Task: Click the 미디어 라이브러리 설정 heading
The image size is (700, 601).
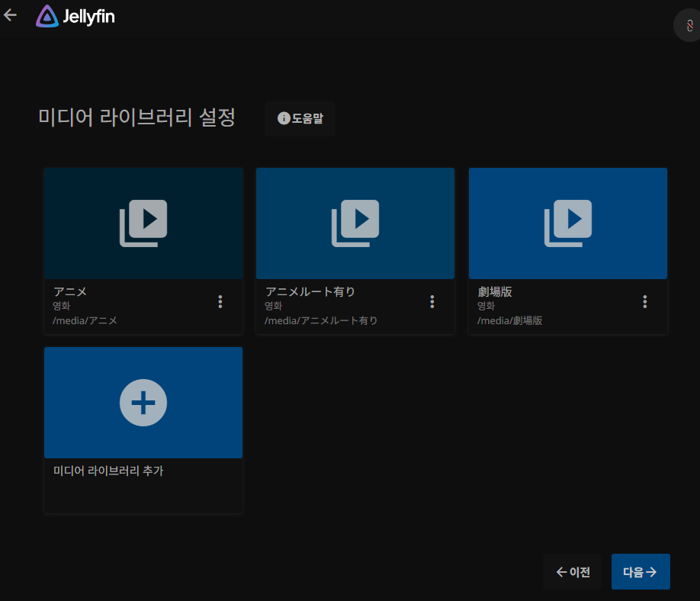Action: [136, 117]
